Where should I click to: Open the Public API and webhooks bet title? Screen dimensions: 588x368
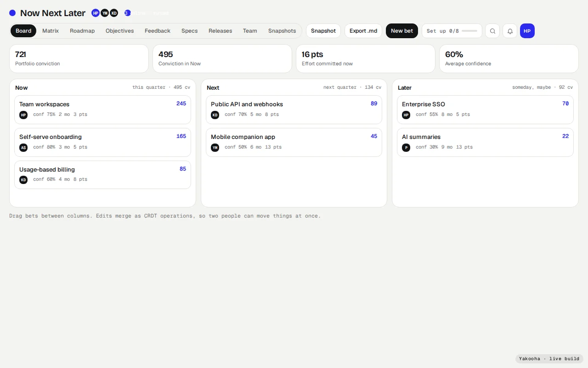(247, 104)
